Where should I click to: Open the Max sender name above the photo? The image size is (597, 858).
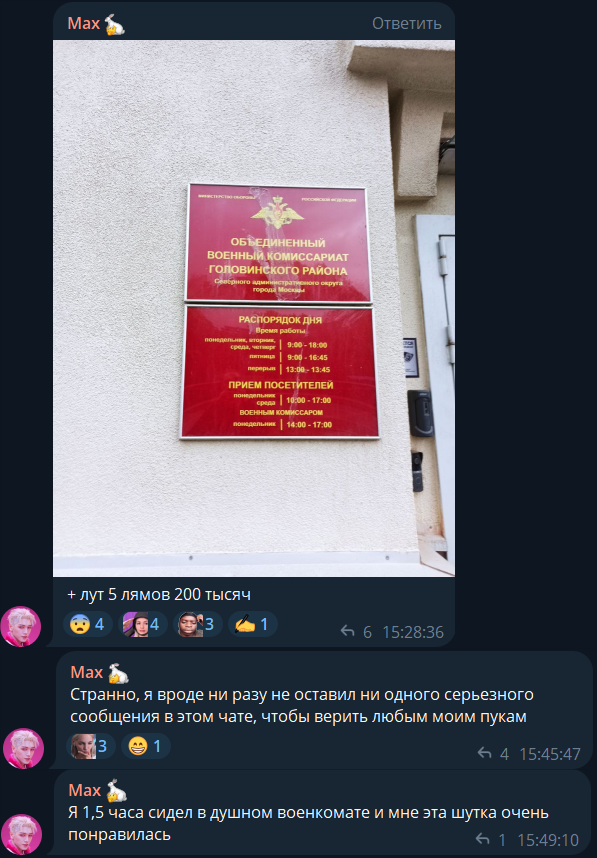pyautogui.click(x=84, y=24)
